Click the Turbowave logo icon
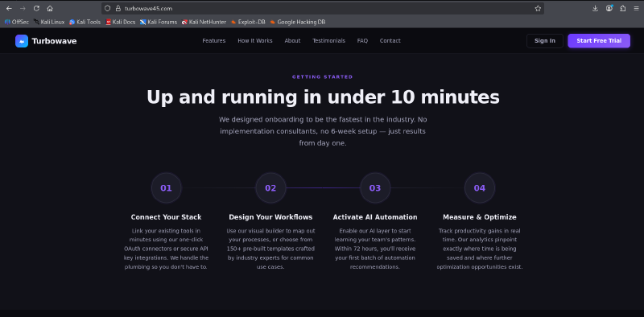This screenshot has height=317, width=644. point(22,41)
